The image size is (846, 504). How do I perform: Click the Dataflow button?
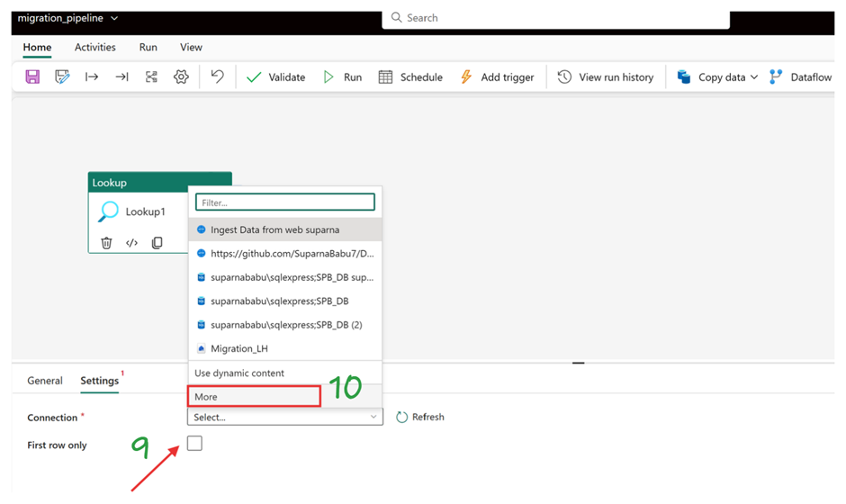point(801,77)
